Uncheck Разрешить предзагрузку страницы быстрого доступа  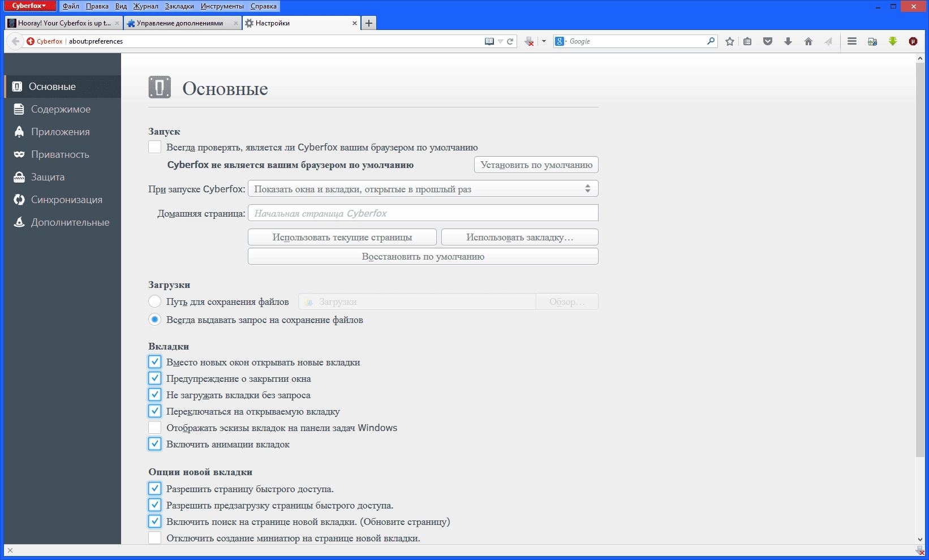154,505
